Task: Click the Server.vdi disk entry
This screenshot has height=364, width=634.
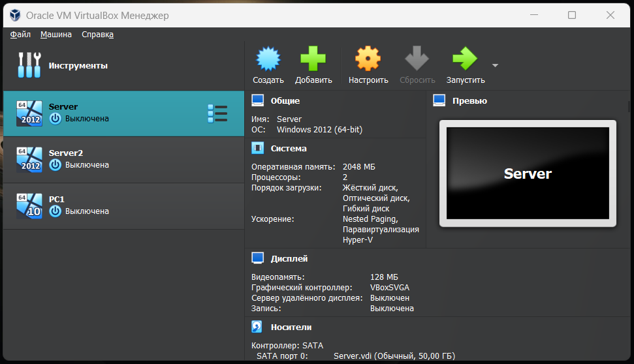Action: point(394,356)
